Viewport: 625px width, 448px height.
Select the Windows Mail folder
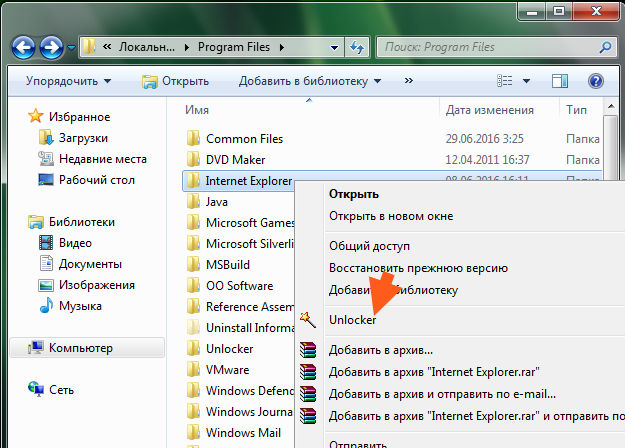coord(244,433)
